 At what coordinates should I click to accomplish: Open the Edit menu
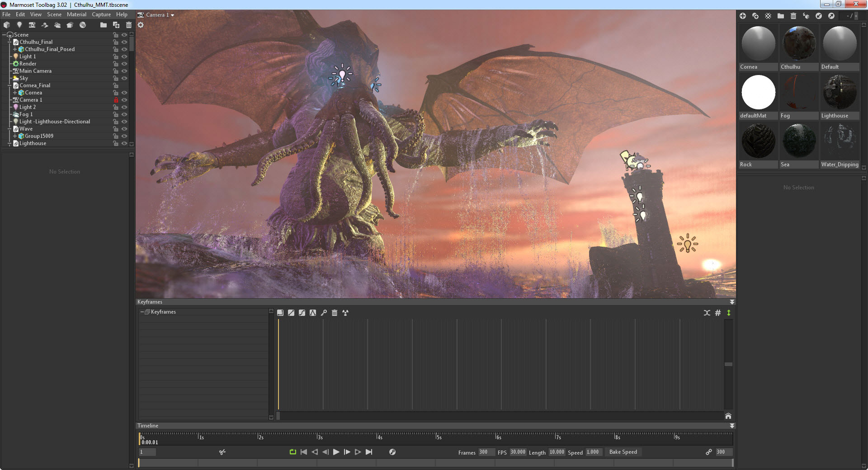[x=20, y=14]
